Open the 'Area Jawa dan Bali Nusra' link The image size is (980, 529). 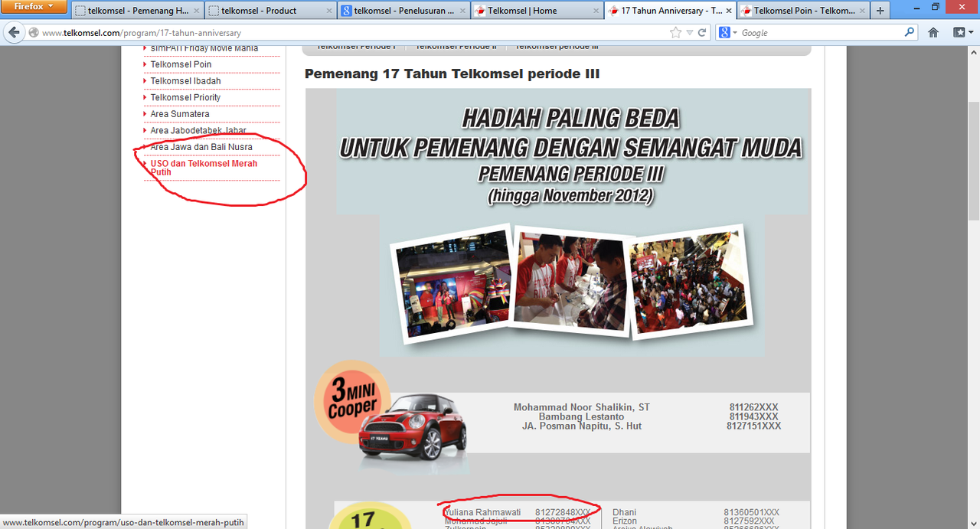coord(201,147)
